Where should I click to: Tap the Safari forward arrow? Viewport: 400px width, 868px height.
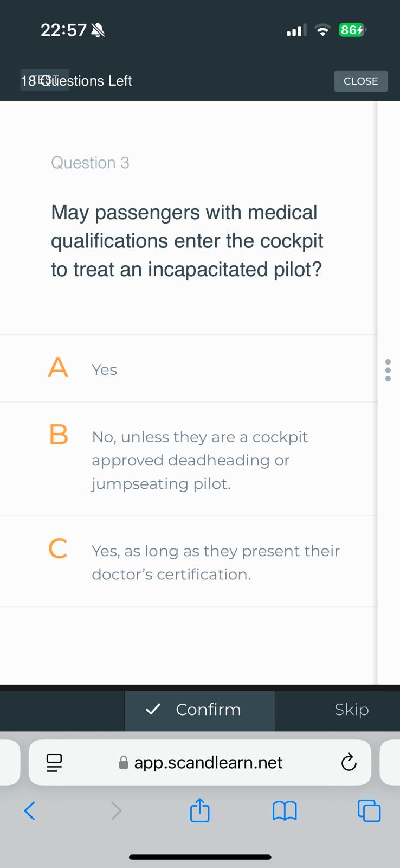pos(116,811)
